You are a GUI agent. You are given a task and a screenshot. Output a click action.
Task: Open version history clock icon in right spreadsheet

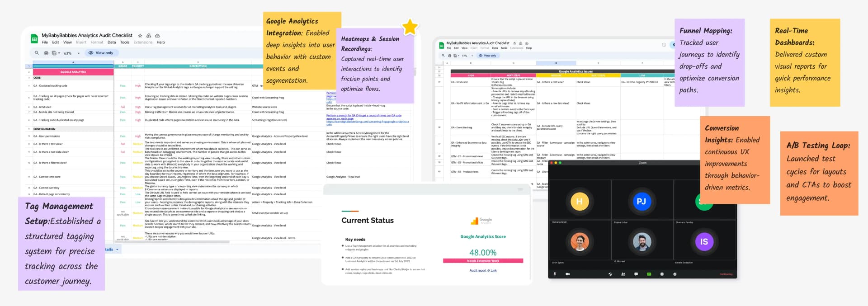pos(664,45)
